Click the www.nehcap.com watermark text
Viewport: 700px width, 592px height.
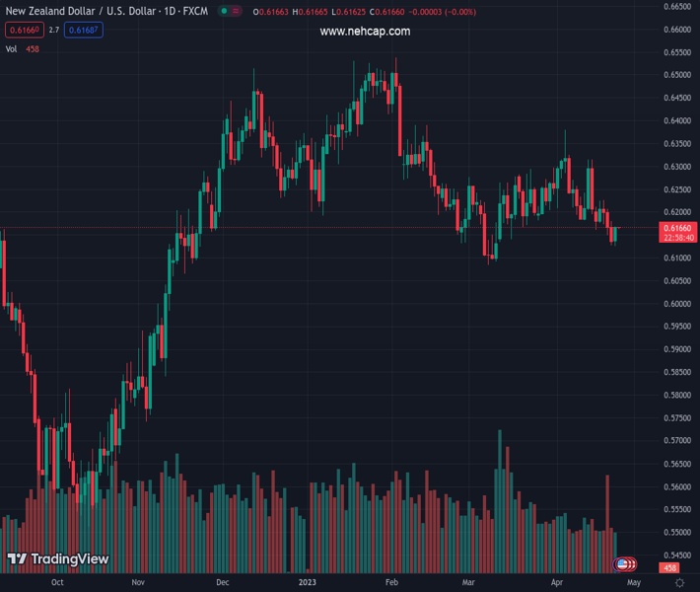(x=365, y=31)
